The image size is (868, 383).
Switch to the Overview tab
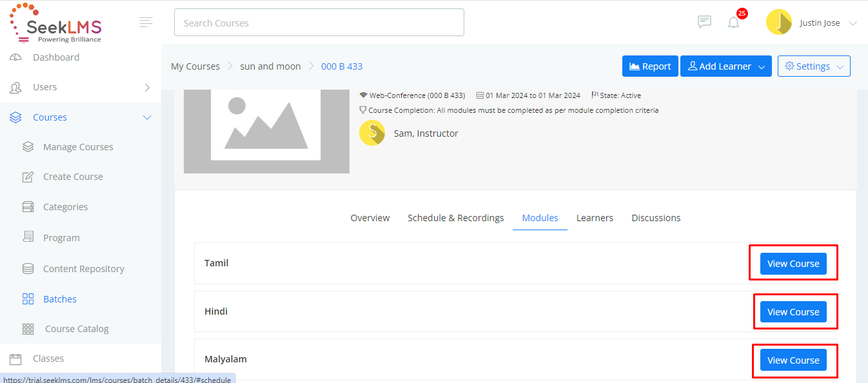coord(370,218)
